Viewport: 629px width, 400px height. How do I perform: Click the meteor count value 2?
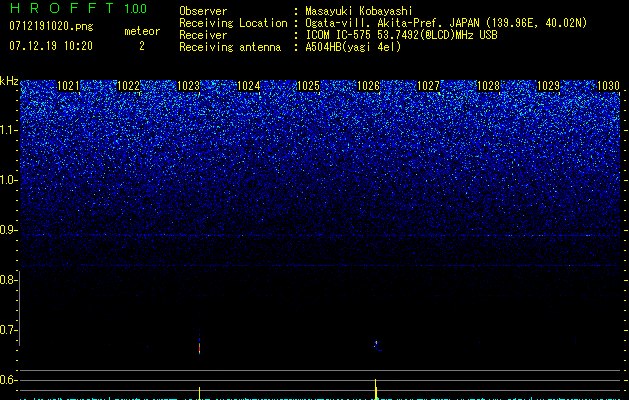click(x=142, y=46)
